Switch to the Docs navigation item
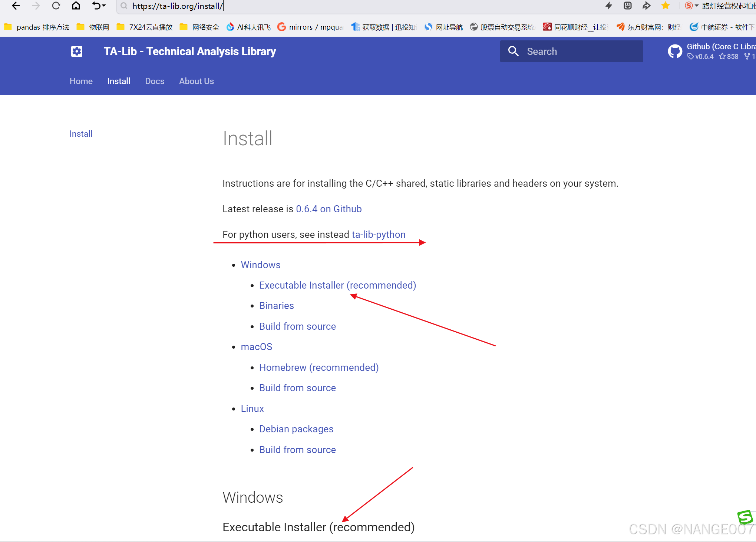 [155, 81]
